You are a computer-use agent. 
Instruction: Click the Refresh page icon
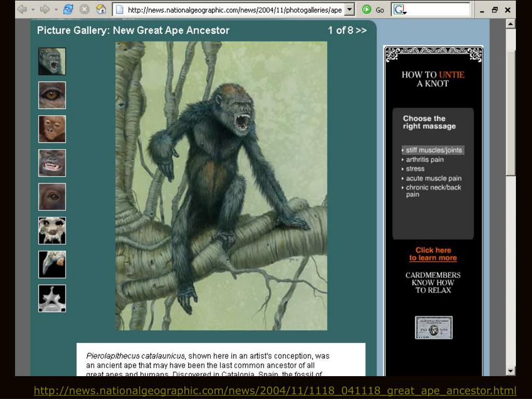click(x=68, y=9)
